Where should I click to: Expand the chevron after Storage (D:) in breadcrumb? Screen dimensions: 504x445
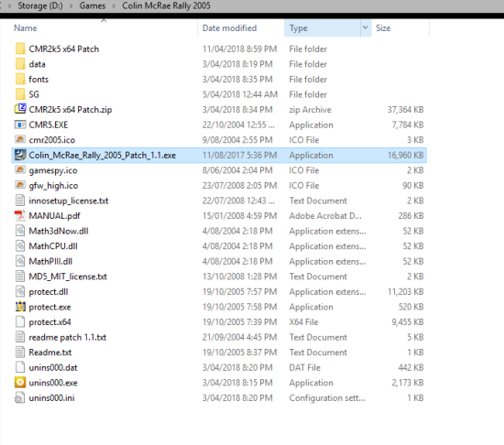coord(71,6)
